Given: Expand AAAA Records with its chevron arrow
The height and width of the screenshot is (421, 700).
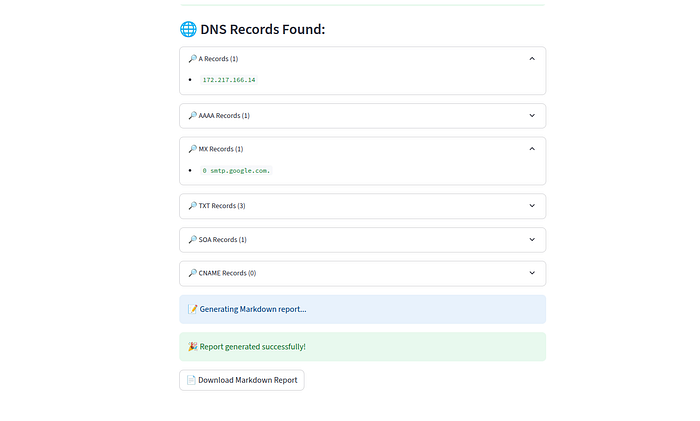Looking at the screenshot, I should point(532,116).
